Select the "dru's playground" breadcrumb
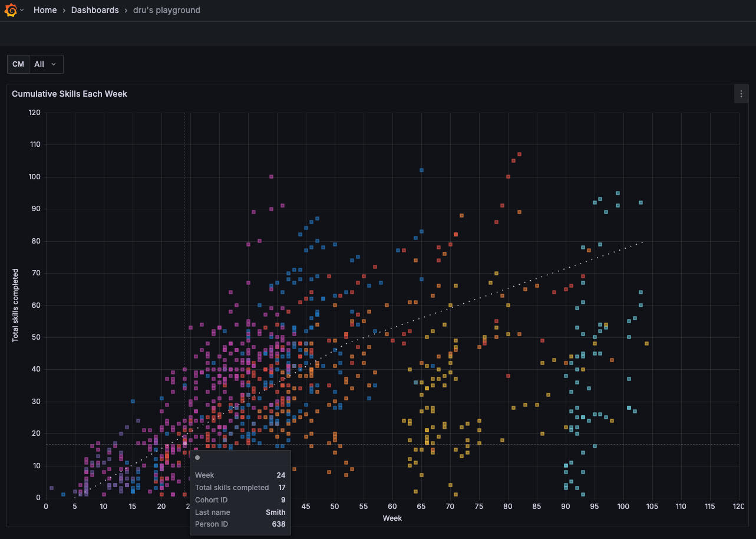This screenshot has height=539, width=756. point(166,10)
